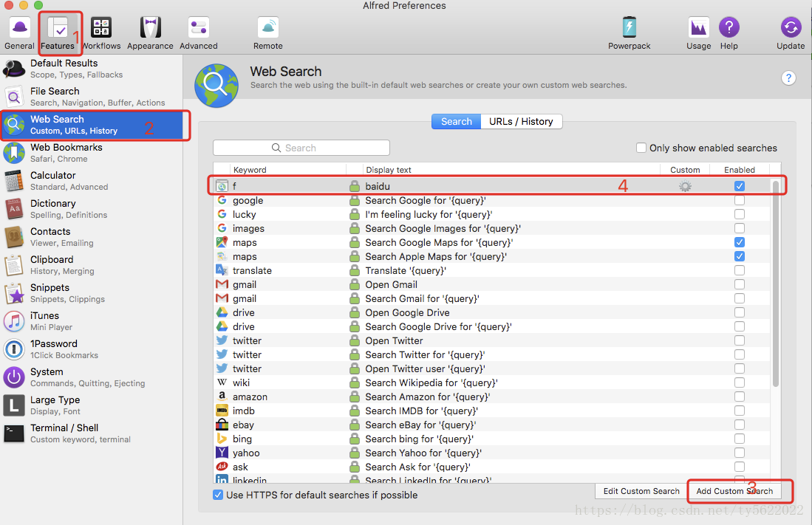Screen dimensions: 812x525
Task: Switch to the Search tab
Action: pos(456,121)
